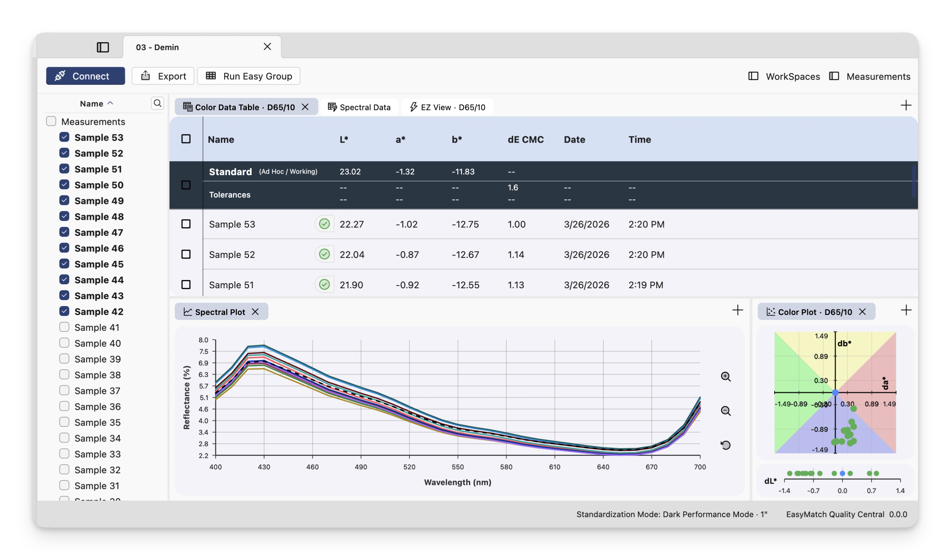Check the Sample 41 checkbox

tap(64, 327)
